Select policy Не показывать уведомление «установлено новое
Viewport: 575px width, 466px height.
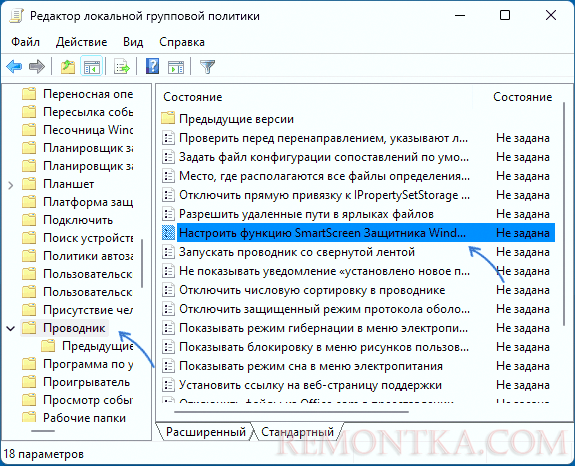(x=324, y=271)
